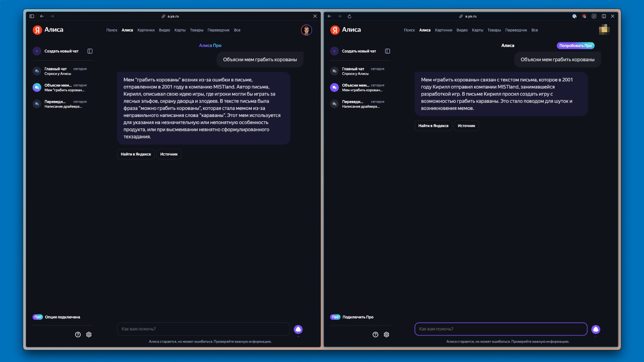Click Alice voice button in left window
This screenshot has width=644, height=362.
298,329
